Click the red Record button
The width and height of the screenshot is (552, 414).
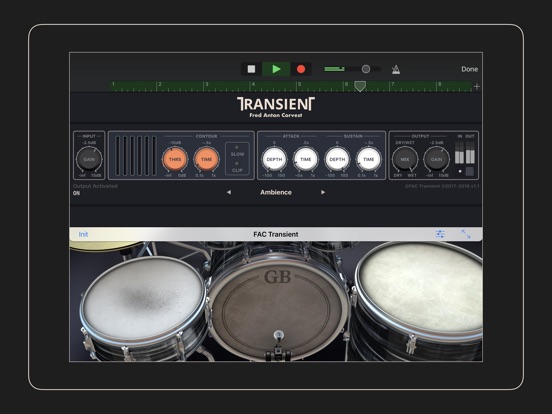[301, 69]
